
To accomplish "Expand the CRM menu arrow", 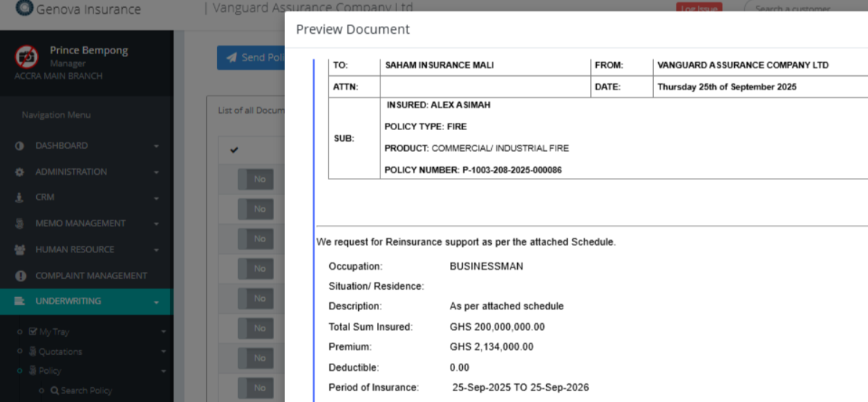I will pos(156,197).
